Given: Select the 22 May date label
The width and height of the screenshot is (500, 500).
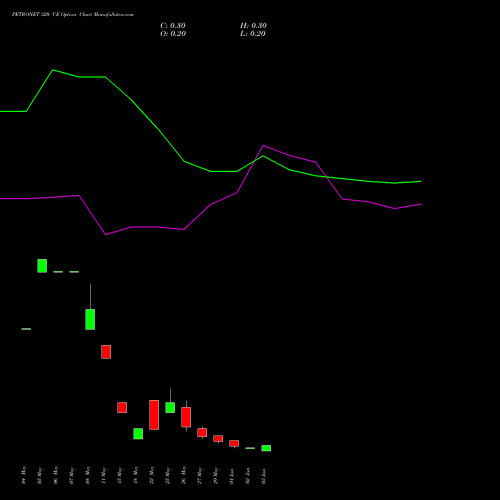Looking at the screenshot, I should click(x=152, y=475).
